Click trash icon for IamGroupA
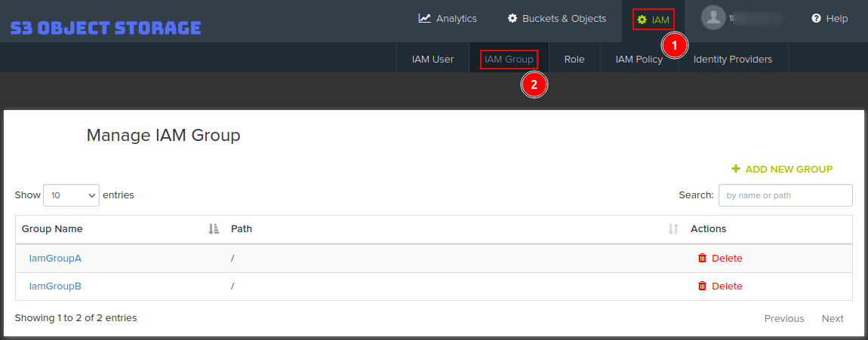 pos(702,258)
